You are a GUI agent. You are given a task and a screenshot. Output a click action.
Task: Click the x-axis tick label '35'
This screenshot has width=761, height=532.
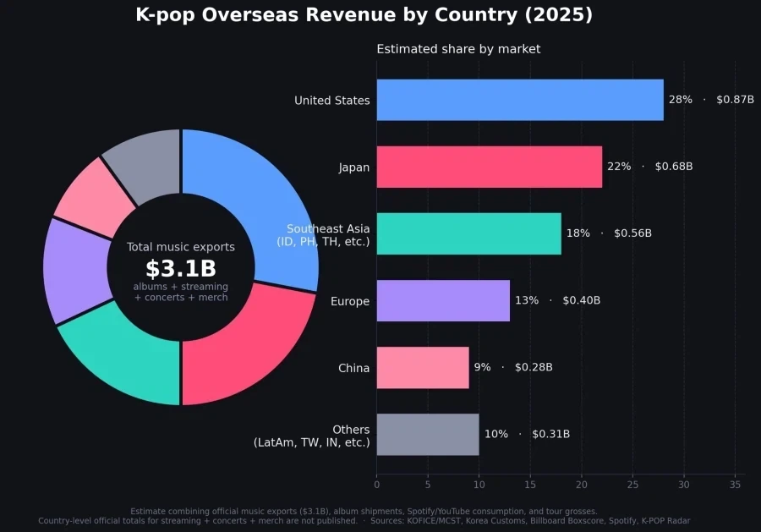pyautogui.click(x=736, y=485)
